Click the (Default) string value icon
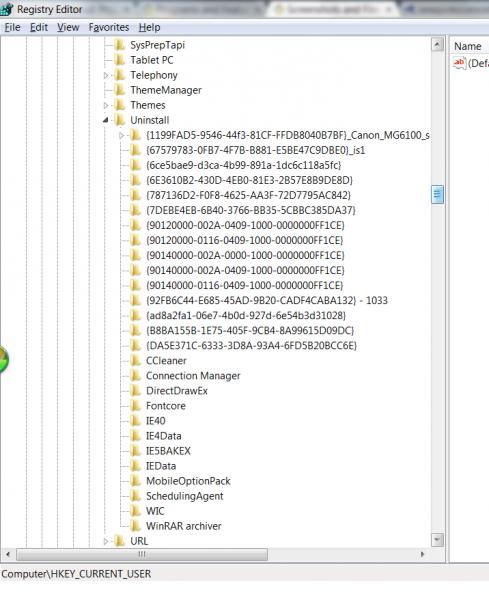This screenshot has height=600, width=489. [x=459, y=63]
